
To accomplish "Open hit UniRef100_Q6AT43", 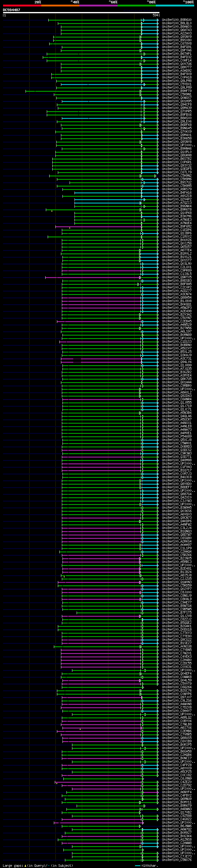I will pos(176,30).
